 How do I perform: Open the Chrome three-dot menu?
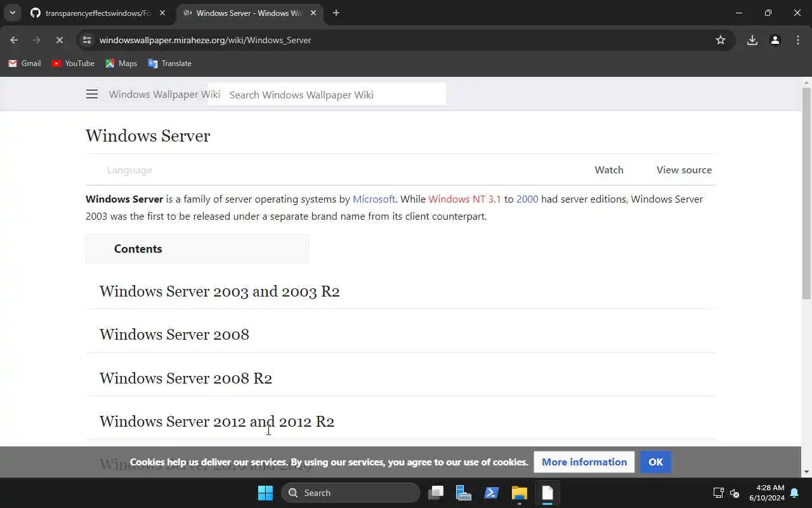coord(798,40)
